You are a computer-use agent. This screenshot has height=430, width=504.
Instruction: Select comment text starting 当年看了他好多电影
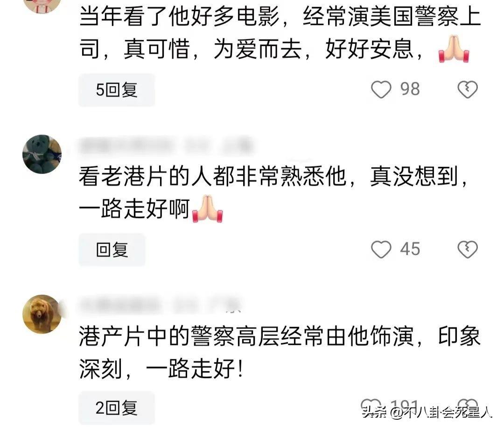tap(280, 33)
